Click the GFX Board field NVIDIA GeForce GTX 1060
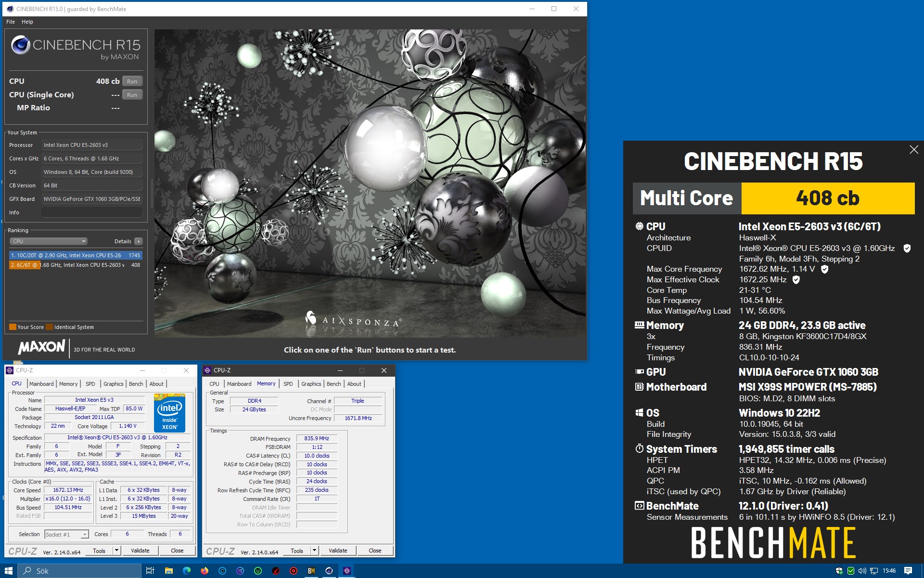Screen dimensions: 924x578 point(92,199)
